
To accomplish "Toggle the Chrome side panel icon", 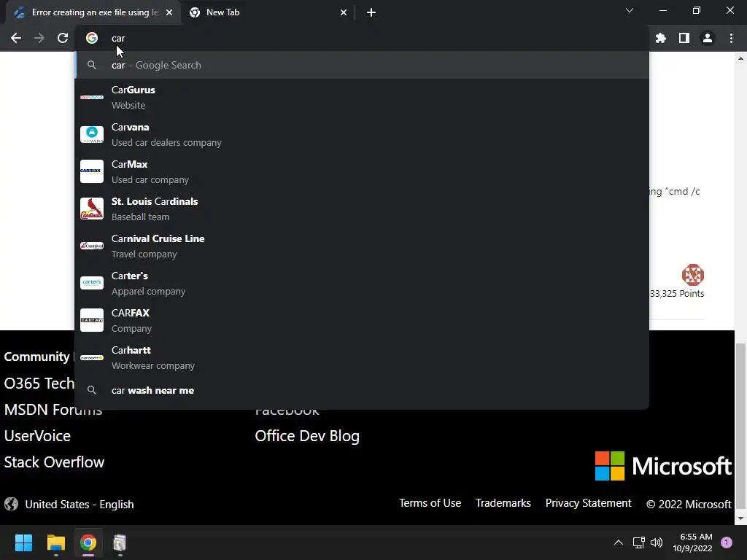I will (x=684, y=38).
